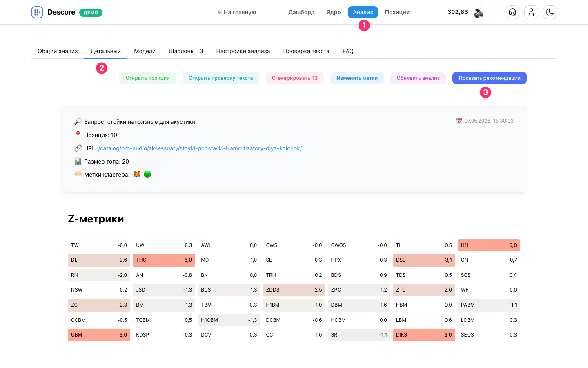Open the Ядро menu item

tap(334, 12)
